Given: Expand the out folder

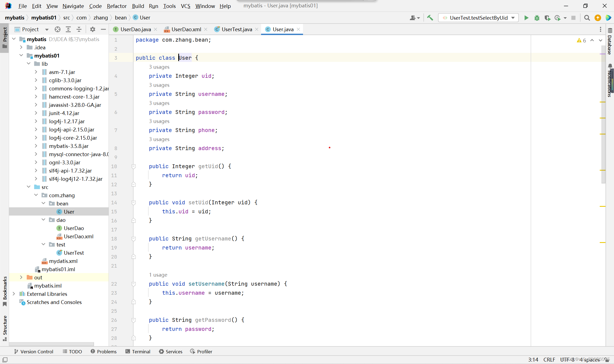Looking at the screenshot, I should [21, 277].
